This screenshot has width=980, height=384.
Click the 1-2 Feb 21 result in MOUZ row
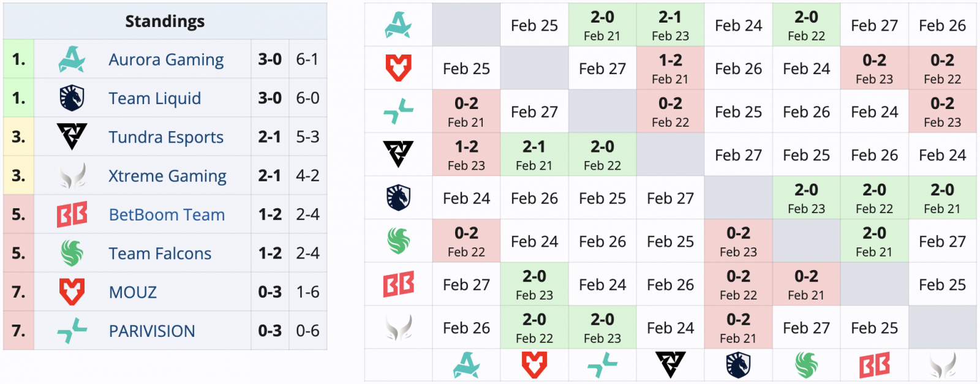(670, 69)
